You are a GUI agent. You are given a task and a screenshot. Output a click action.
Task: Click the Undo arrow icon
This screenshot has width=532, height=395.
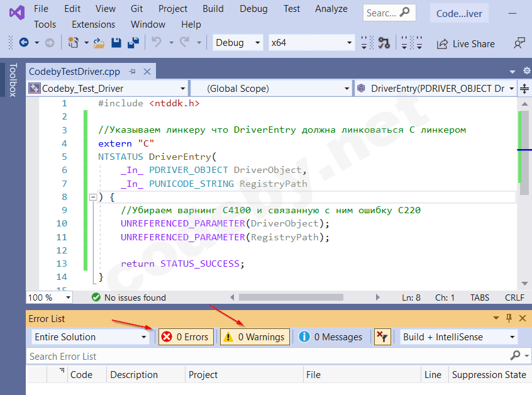(156, 43)
